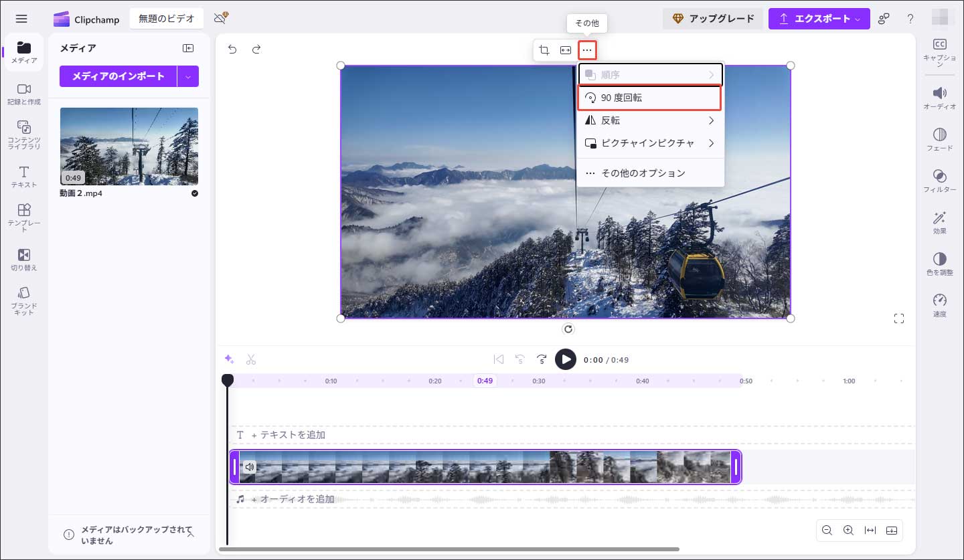964x560 pixels.
Task: Select the crop tool above the preview
Action: (544, 50)
